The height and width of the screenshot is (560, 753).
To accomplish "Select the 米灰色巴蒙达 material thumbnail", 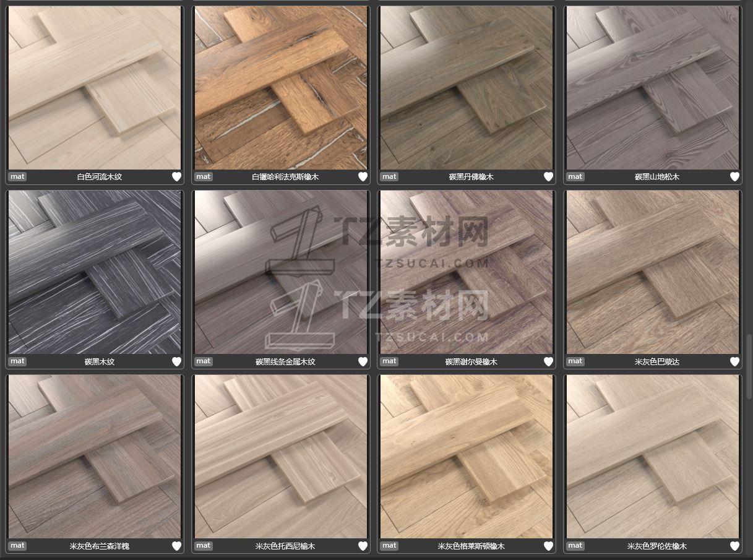I will coord(653,272).
